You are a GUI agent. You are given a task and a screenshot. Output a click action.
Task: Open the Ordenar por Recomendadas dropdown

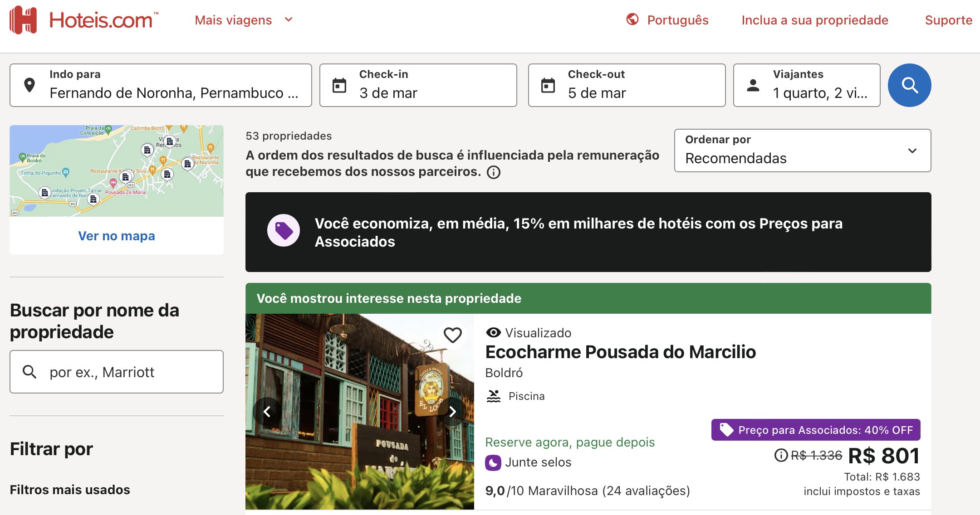tap(803, 151)
